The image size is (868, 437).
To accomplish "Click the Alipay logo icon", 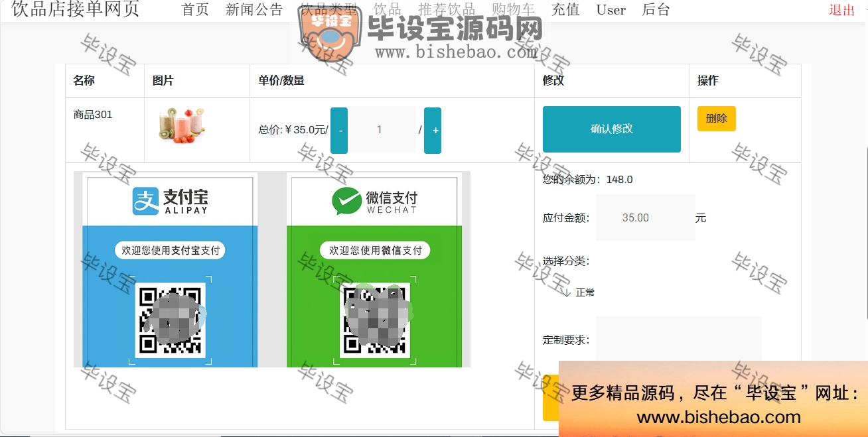I will point(145,201).
